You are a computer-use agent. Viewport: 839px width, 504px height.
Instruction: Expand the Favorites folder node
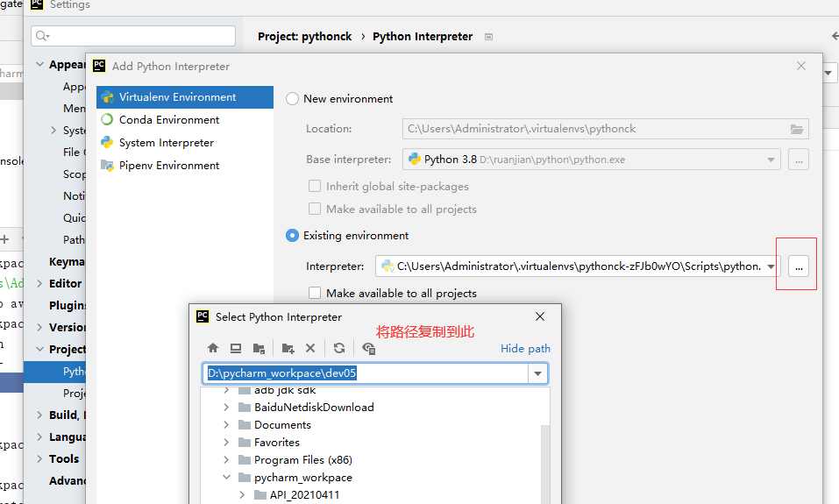(x=226, y=442)
